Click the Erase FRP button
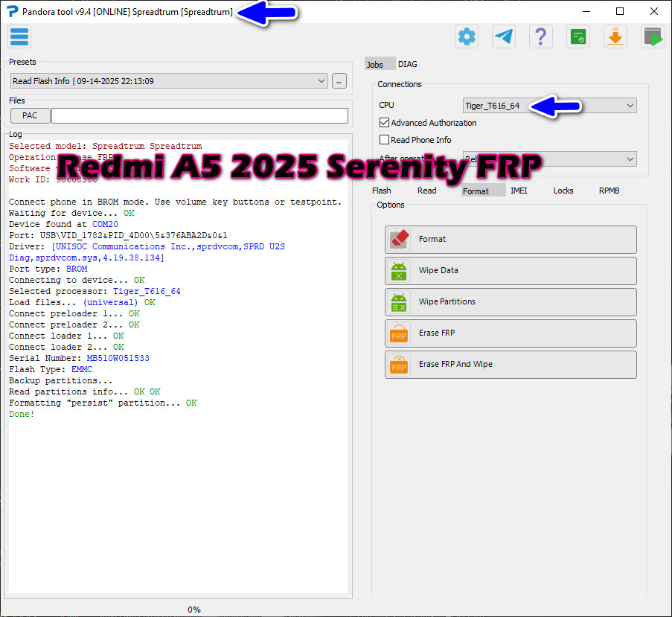672x617 pixels. (x=511, y=333)
